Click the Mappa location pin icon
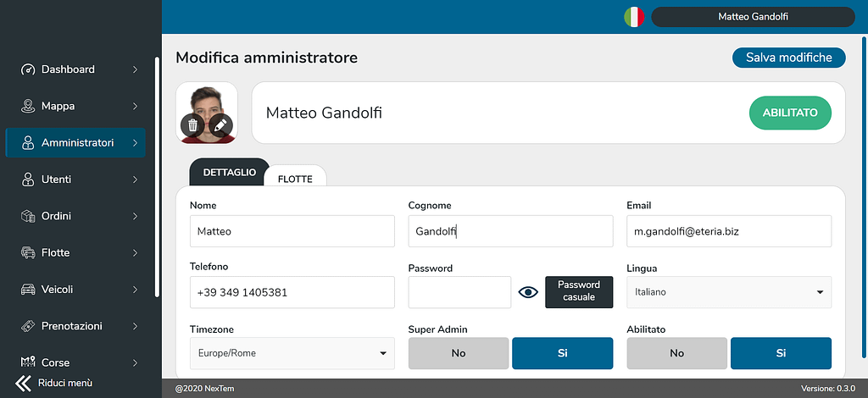The image size is (868, 398). click(28, 106)
